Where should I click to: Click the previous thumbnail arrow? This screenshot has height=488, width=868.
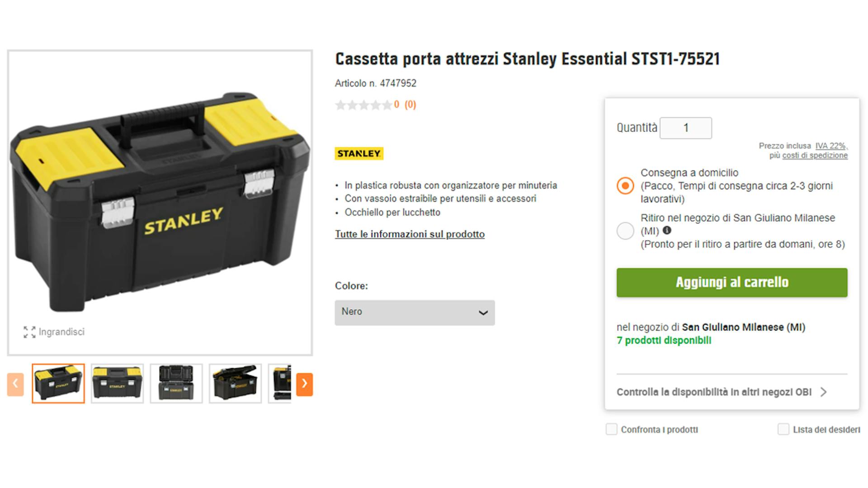15,384
